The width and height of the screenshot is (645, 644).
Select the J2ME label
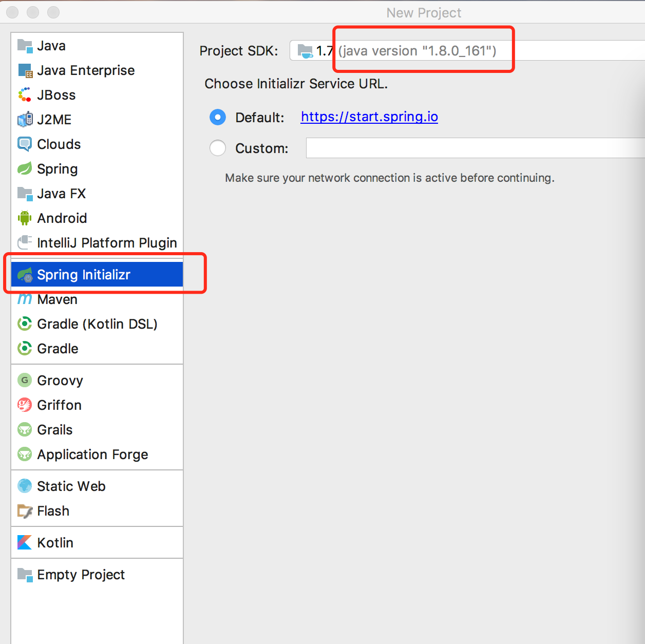click(x=54, y=120)
